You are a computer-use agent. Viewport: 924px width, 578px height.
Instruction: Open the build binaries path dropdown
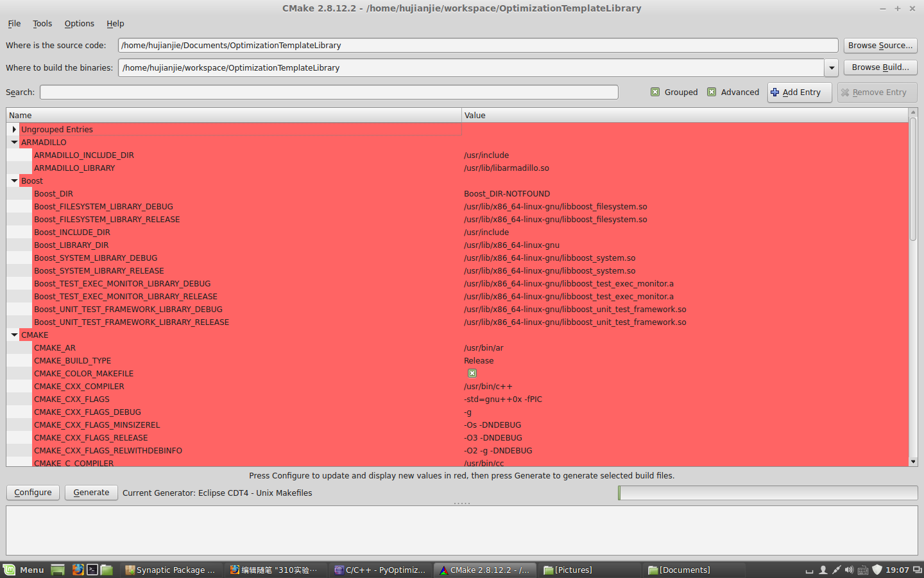(832, 67)
